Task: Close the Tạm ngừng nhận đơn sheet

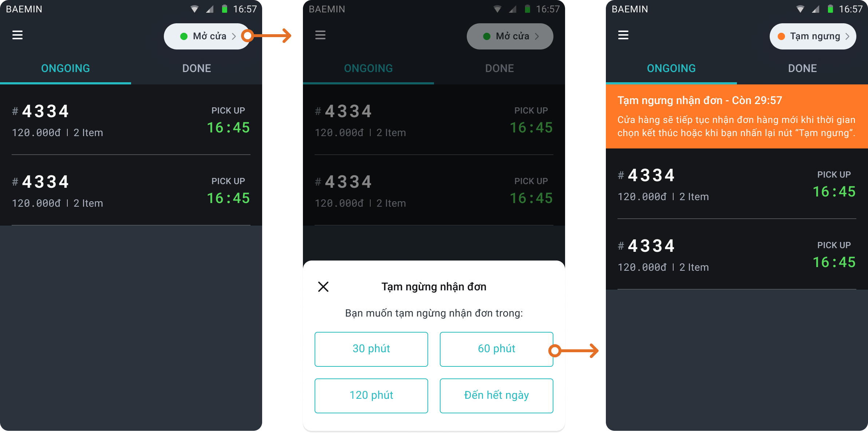Action: (323, 287)
